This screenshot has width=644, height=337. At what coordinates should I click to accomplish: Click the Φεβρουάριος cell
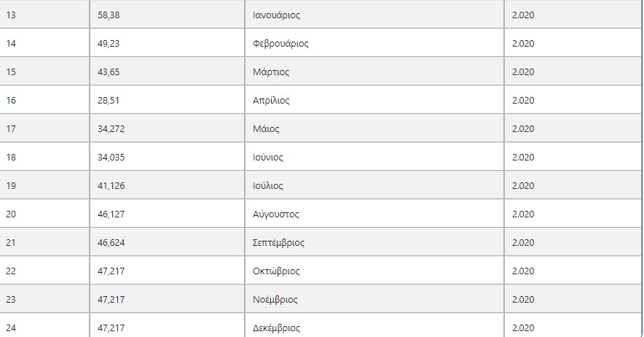coord(374,43)
